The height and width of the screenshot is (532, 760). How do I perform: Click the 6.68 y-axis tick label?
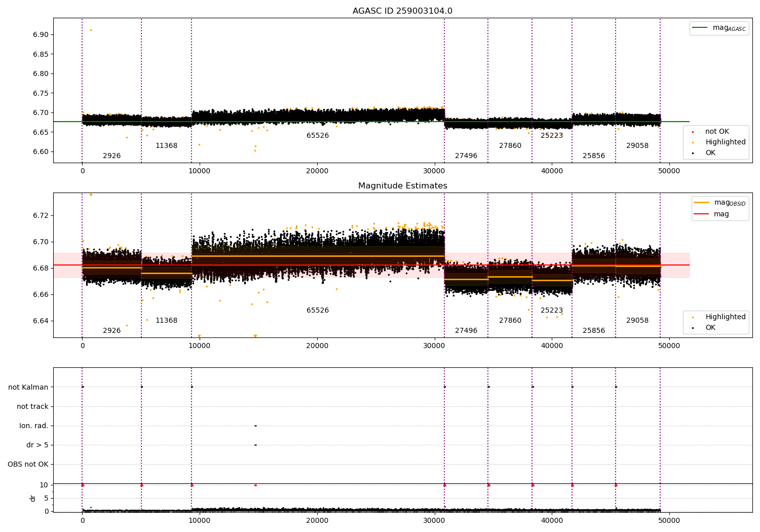tap(41, 269)
